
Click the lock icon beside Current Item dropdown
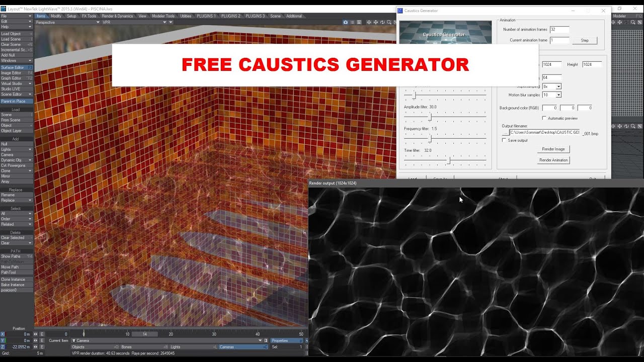pyautogui.click(x=266, y=340)
